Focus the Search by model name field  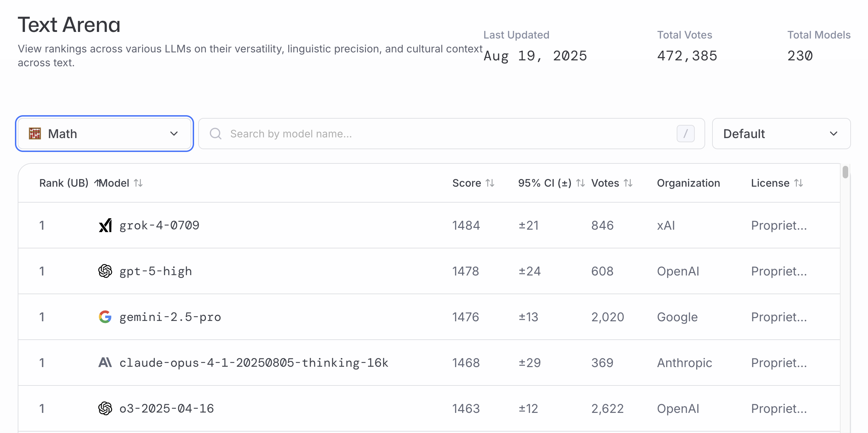tap(451, 134)
